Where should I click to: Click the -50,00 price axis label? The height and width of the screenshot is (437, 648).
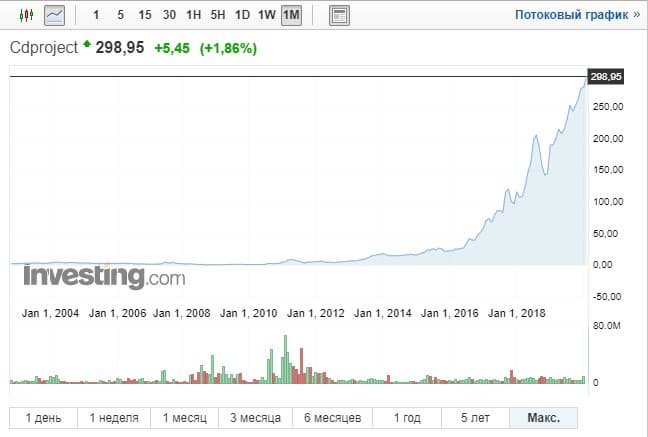(x=607, y=296)
